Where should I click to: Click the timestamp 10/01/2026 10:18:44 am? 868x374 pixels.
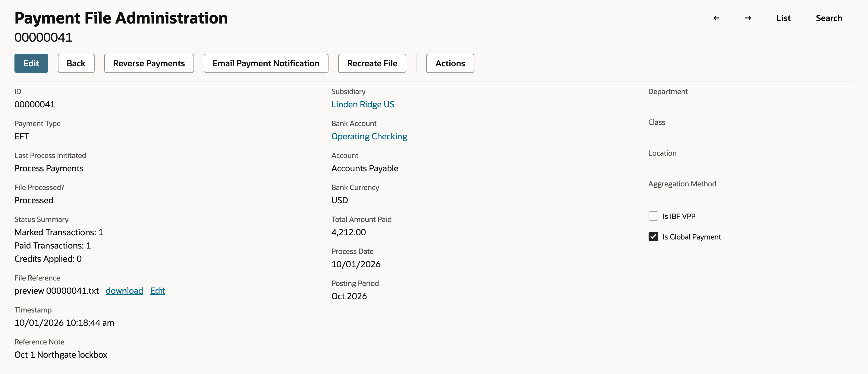point(64,323)
